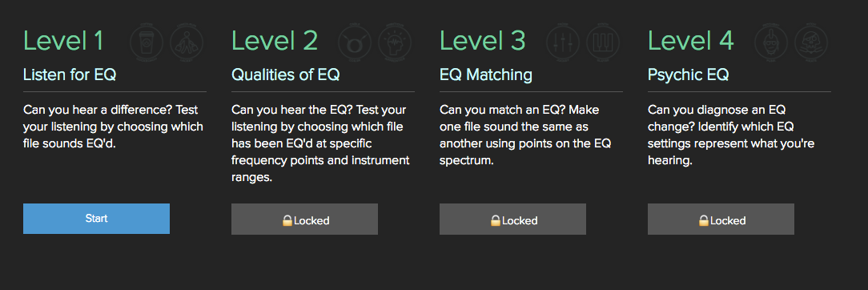Click the coffee cup badge icon for Level 1
The width and height of the screenshot is (868, 290).
147,42
